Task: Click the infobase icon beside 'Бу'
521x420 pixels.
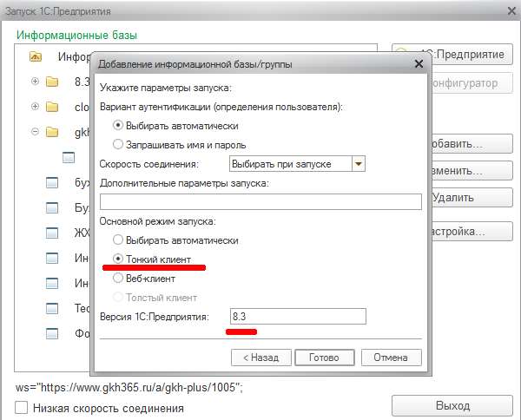Action: point(52,208)
